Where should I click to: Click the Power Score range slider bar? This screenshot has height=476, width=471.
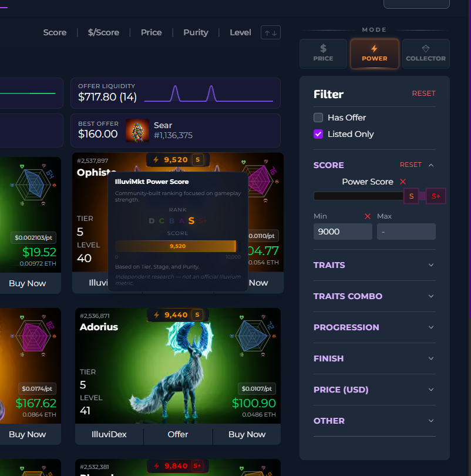coord(358,196)
